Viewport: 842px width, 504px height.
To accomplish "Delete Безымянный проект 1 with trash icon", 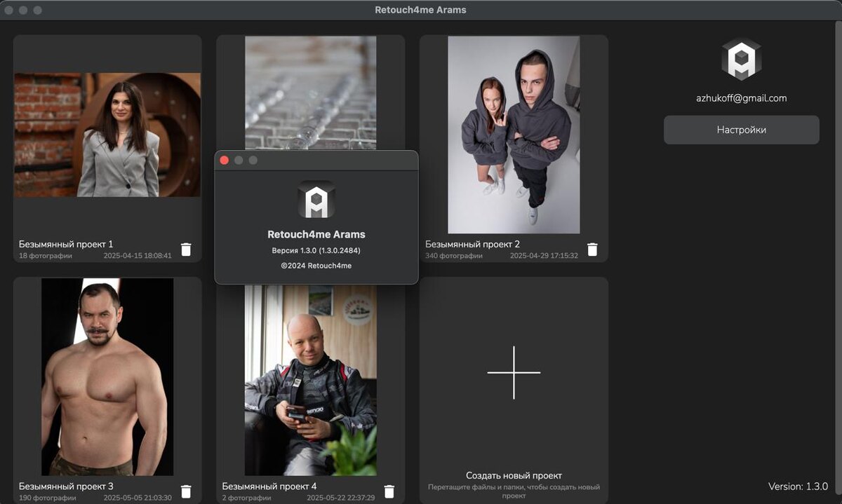I will click(186, 250).
